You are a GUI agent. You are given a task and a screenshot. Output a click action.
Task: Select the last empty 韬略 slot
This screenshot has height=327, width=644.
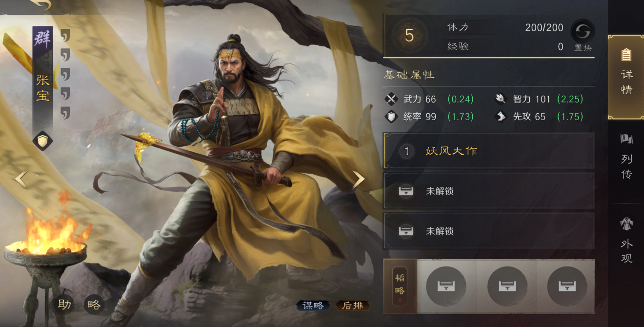coord(567,286)
